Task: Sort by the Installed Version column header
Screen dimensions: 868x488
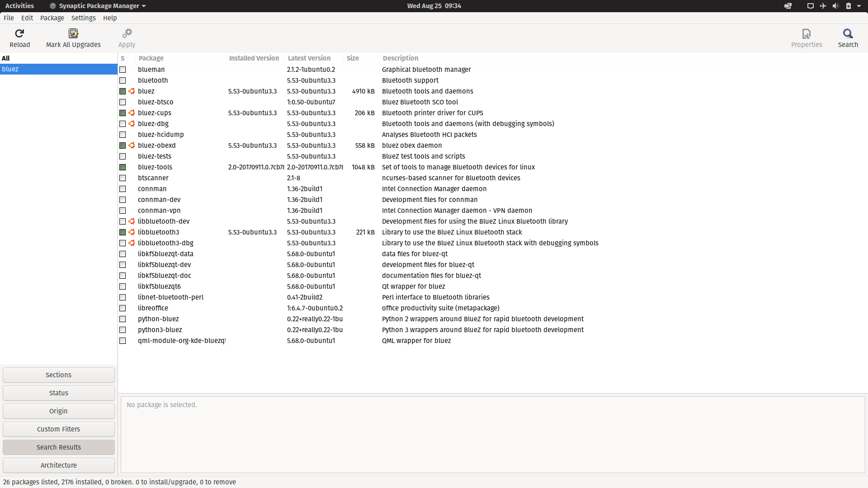Action: click(x=255, y=58)
